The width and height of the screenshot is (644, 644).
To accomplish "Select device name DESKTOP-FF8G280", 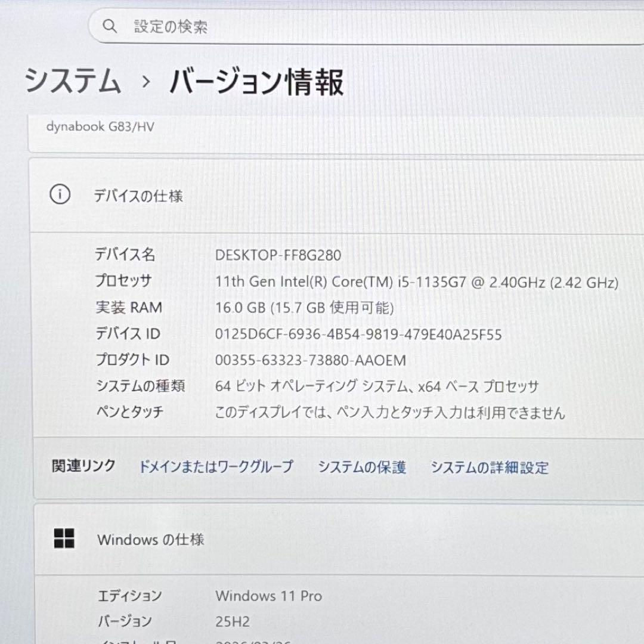I will (x=278, y=255).
